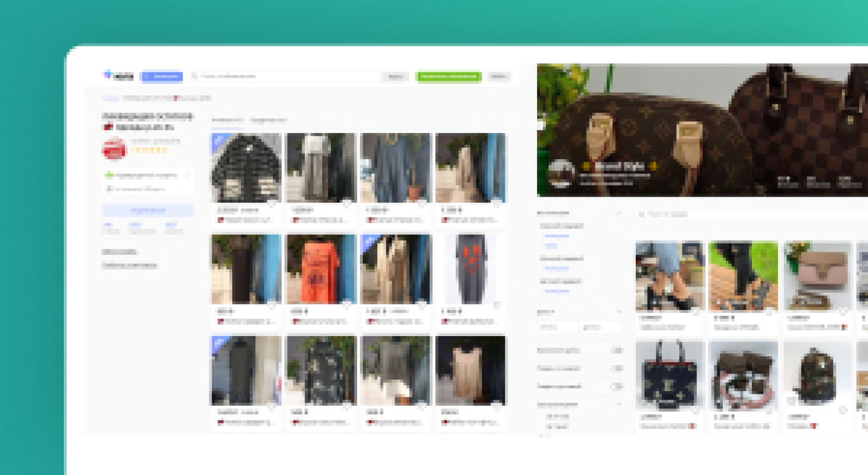868x475 pixels.
Task: Click the minimum price input field
Action: click(x=557, y=327)
